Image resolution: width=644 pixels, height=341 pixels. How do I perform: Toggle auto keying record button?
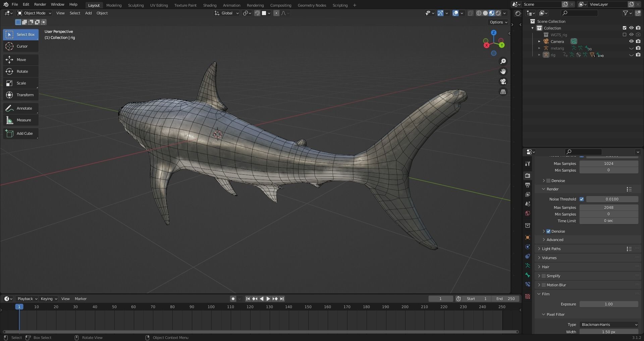233,299
